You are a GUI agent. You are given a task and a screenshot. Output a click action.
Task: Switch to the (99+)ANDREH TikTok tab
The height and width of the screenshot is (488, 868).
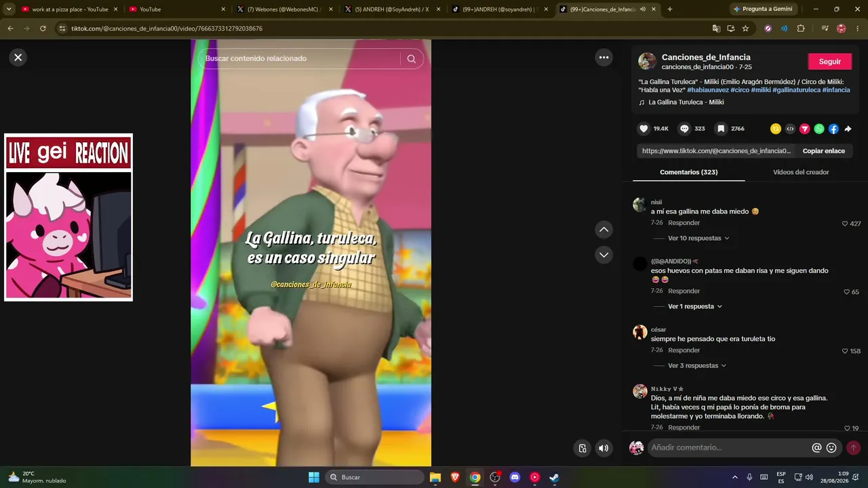498,9
